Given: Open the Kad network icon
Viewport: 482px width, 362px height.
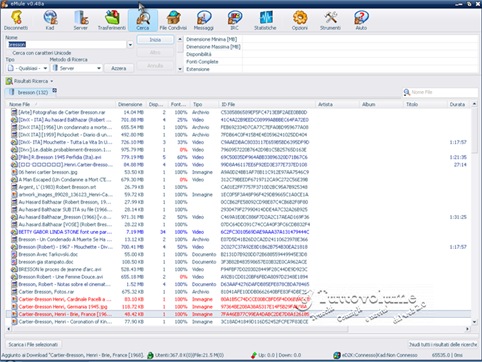Looking at the screenshot, I should point(50,20).
